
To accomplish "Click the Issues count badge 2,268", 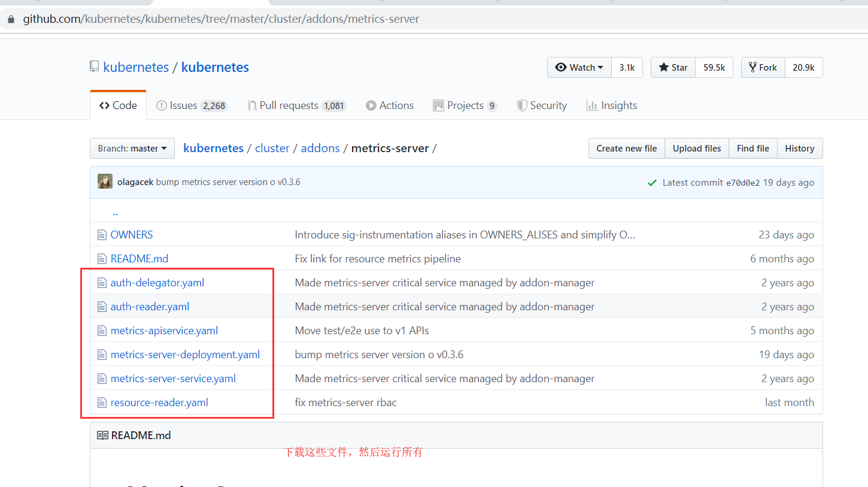I will coord(214,106).
